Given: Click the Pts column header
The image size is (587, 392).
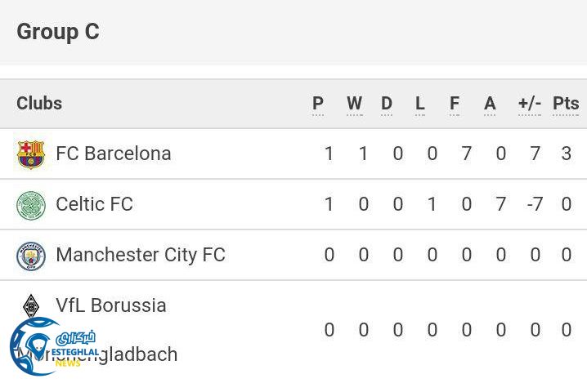Looking at the screenshot, I should 566,104.
